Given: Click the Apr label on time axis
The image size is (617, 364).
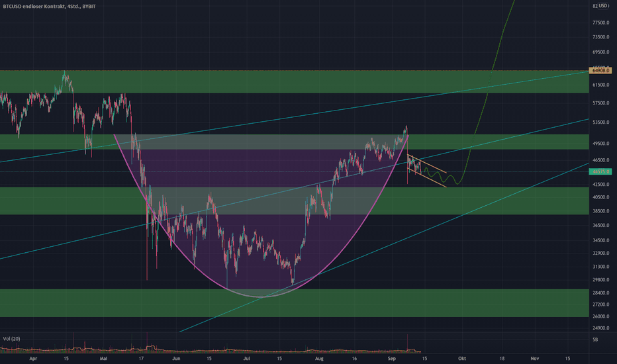Looking at the screenshot, I should (x=33, y=359).
